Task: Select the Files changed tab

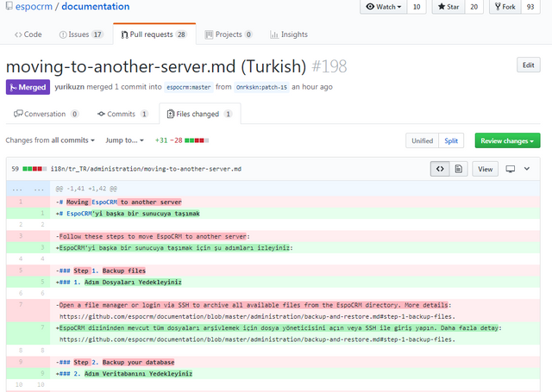Action: point(200,114)
